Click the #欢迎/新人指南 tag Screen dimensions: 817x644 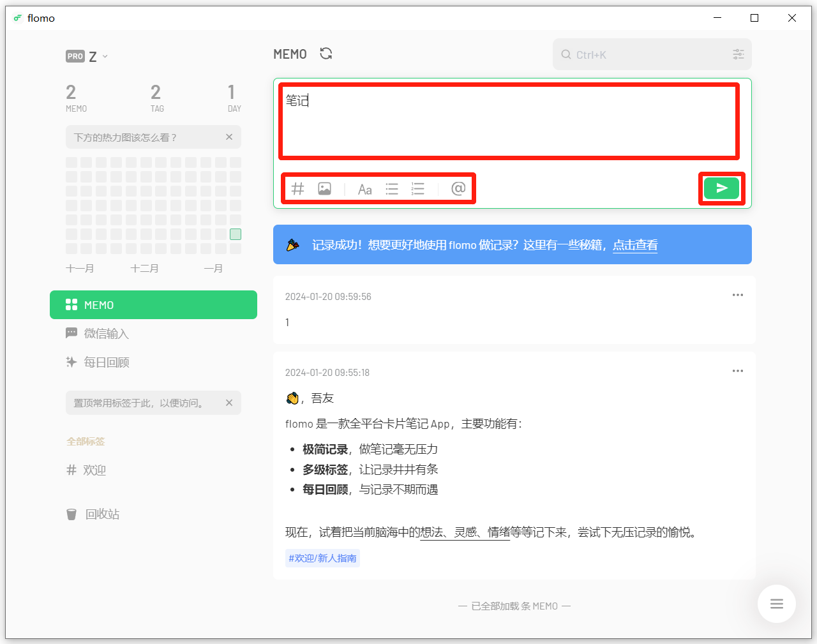(322, 558)
